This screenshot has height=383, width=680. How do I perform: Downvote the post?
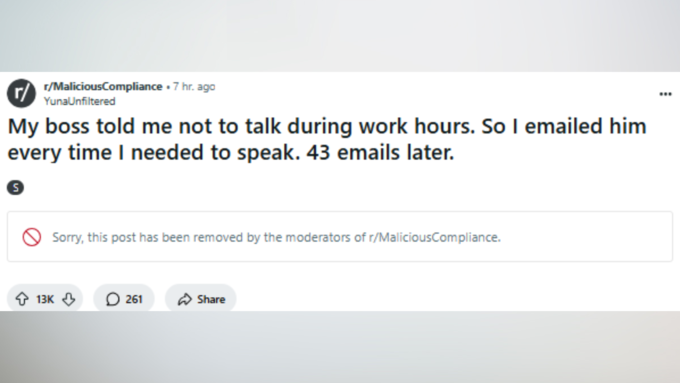coord(69,299)
